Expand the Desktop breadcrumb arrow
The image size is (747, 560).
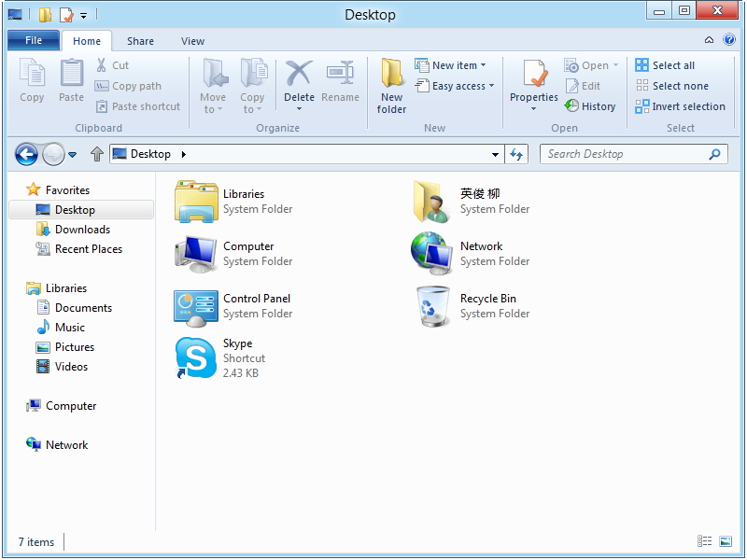[184, 154]
